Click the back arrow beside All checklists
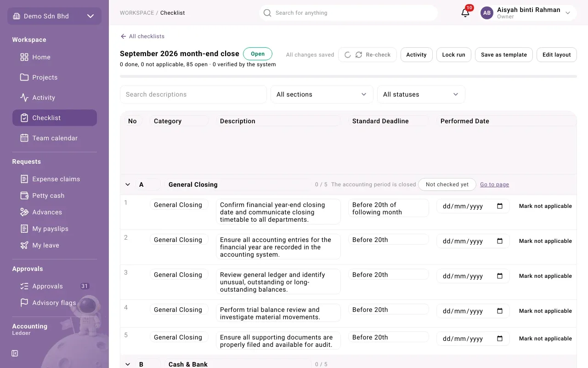The width and height of the screenshot is (588, 368). (123, 36)
